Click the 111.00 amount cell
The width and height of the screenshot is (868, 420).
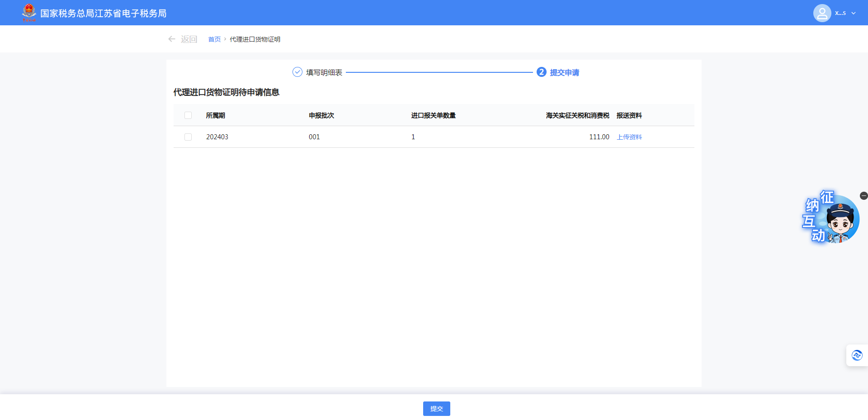click(599, 137)
